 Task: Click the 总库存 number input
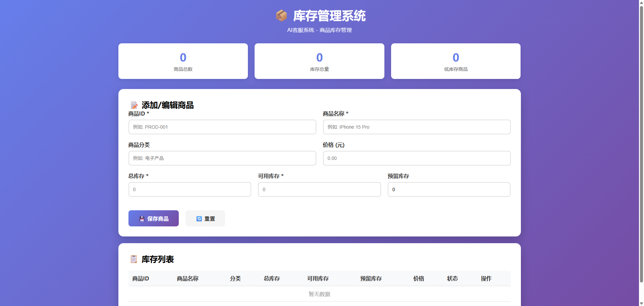coord(190,189)
